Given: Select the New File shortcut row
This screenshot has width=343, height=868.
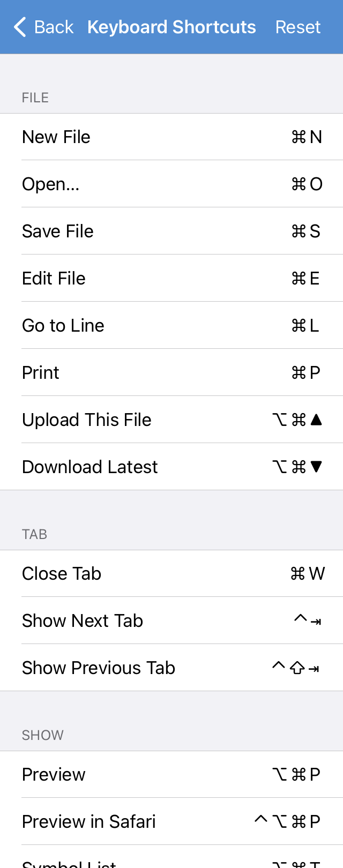Looking at the screenshot, I should tap(171, 137).
